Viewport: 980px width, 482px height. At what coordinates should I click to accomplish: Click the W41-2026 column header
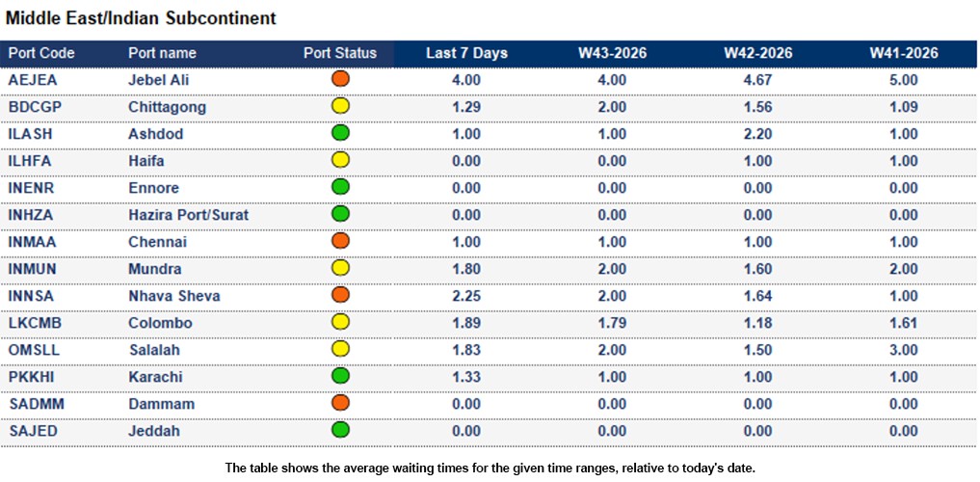[x=904, y=54]
